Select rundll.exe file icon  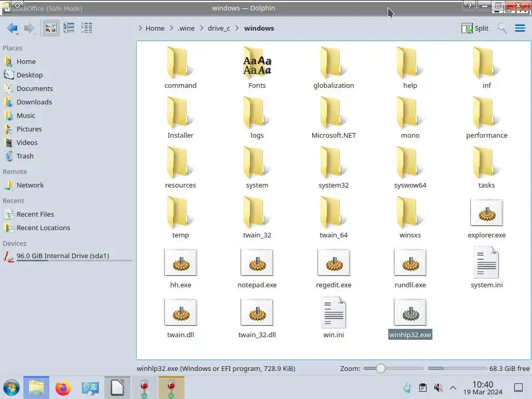pyautogui.click(x=410, y=263)
